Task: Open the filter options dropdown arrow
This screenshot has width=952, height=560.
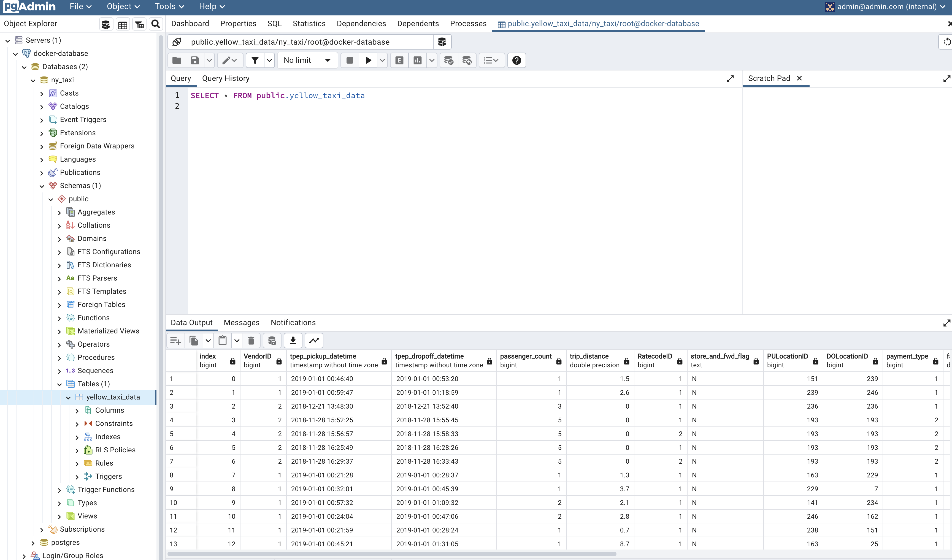Action: (269, 60)
